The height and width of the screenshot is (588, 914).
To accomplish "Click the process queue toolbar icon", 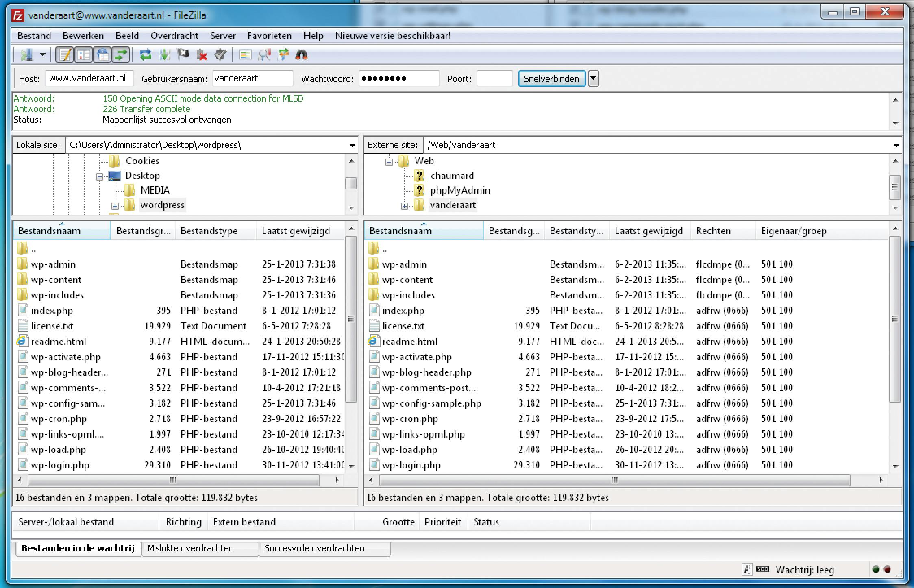I will [x=164, y=54].
